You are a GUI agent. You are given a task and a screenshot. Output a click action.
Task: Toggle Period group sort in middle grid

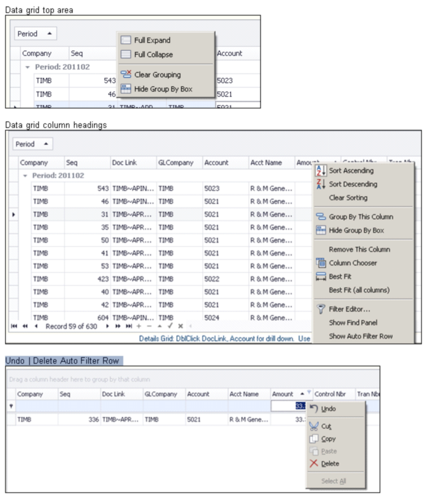33,144
